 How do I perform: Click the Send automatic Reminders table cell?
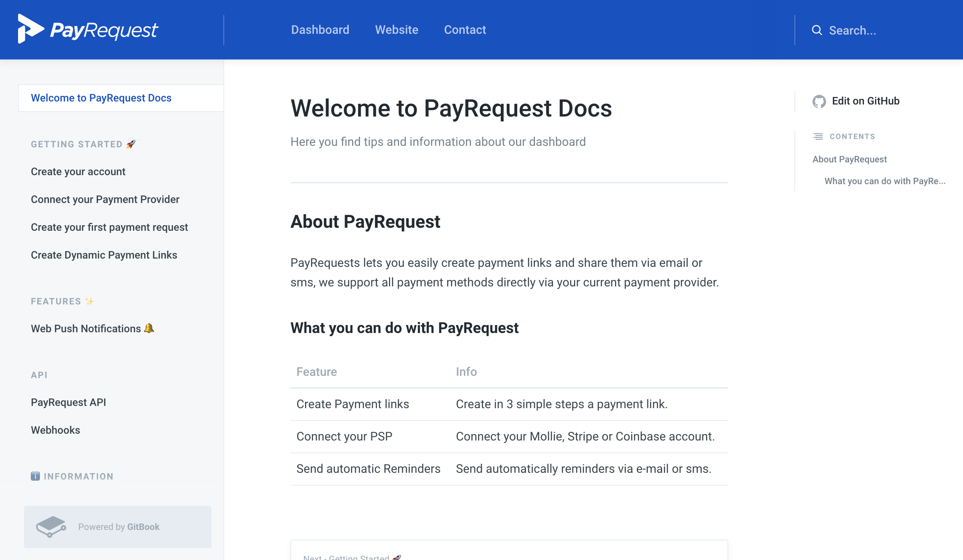coord(369,469)
